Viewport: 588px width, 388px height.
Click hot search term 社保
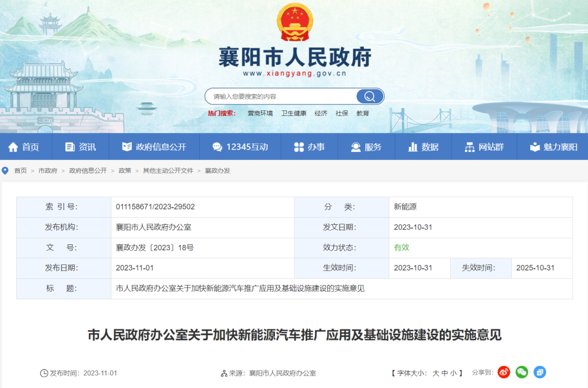tap(341, 113)
